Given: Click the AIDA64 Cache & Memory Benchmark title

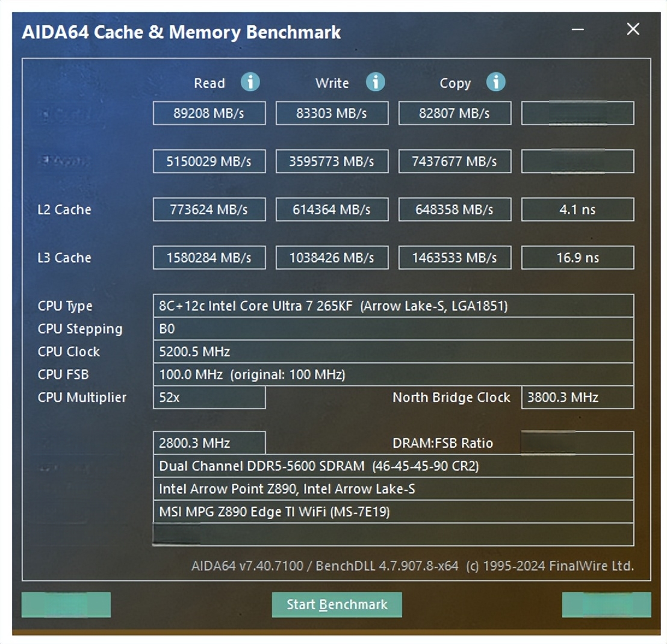Looking at the screenshot, I should pyautogui.click(x=181, y=33).
